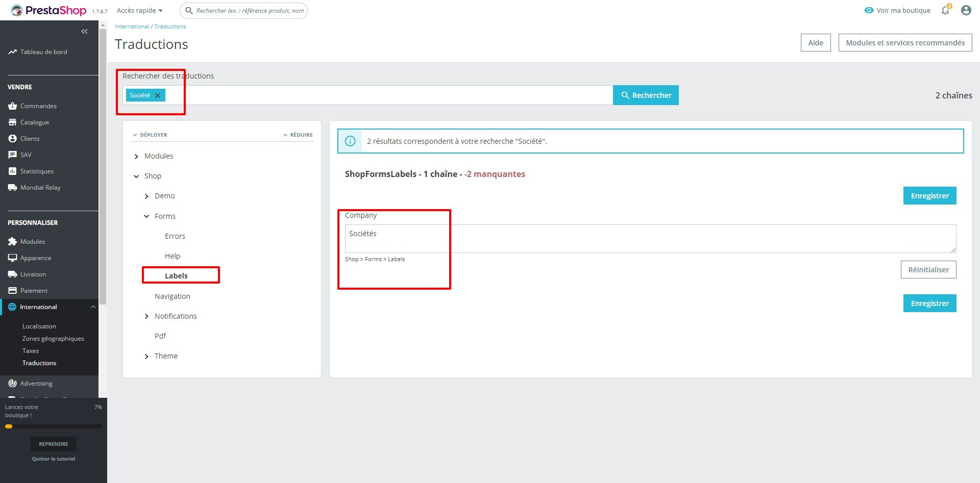The height and width of the screenshot is (483, 980).
Task: Click the International breadcrumb link
Action: [x=132, y=27]
